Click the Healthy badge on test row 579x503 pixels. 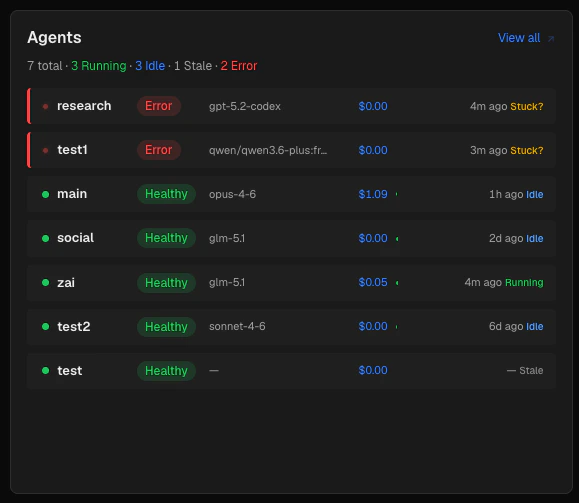[166, 370]
